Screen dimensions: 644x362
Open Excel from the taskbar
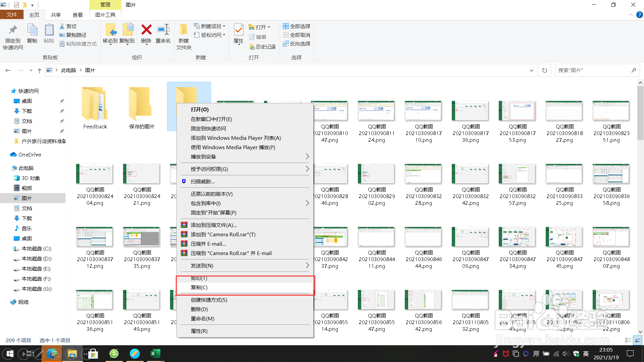click(x=155, y=354)
